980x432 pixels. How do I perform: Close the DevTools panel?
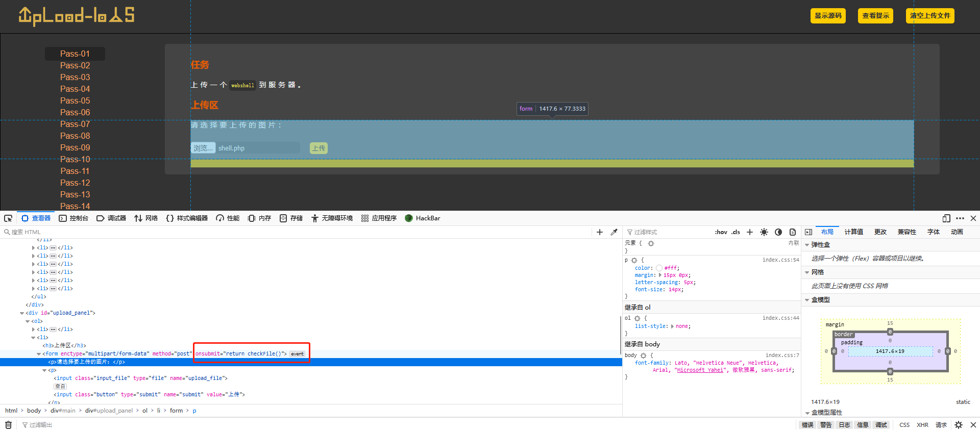click(973, 218)
